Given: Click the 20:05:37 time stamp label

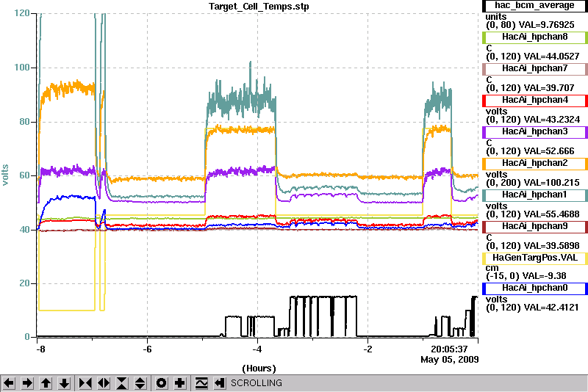Looking at the screenshot, I should pos(449,349).
